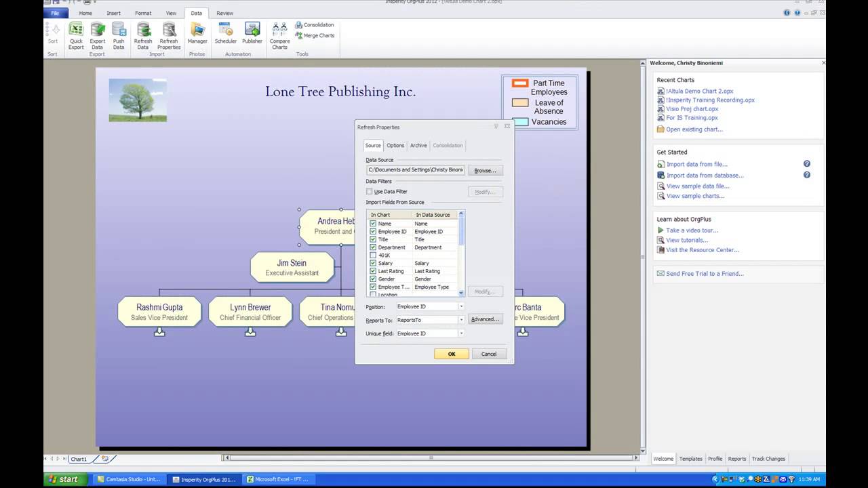868x488 pixels.
Task: Open the help question mark in the dialog title
Action: [x=496, y=126]
